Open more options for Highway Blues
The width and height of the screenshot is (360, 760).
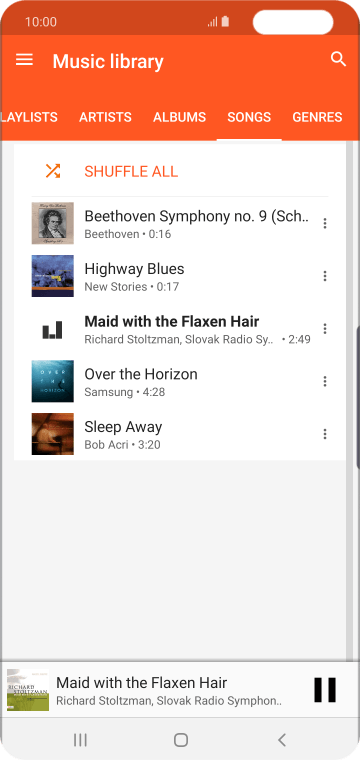(325, 276)
